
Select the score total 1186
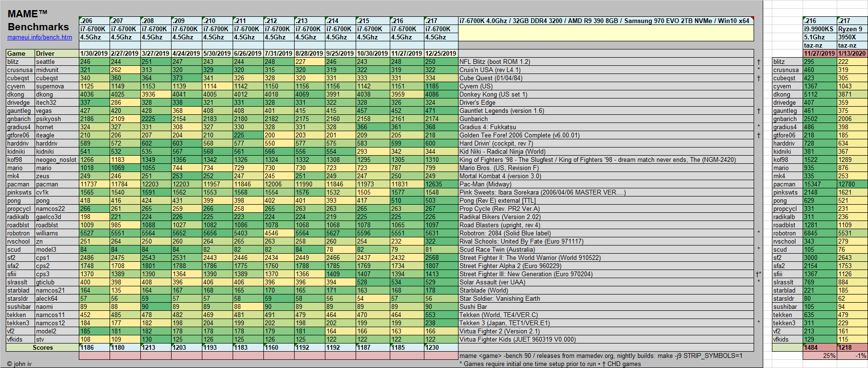(94, 347)
